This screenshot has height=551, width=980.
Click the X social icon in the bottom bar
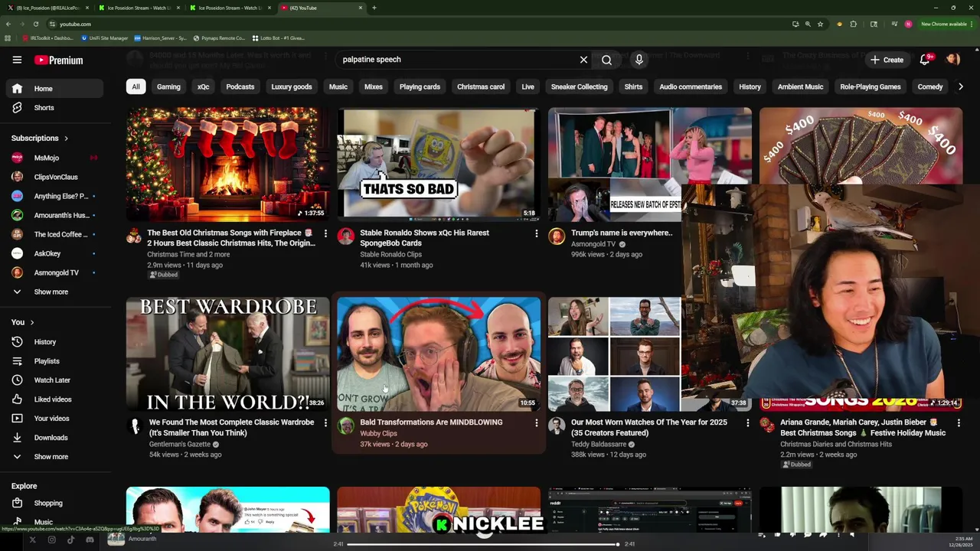pos(32,540)
